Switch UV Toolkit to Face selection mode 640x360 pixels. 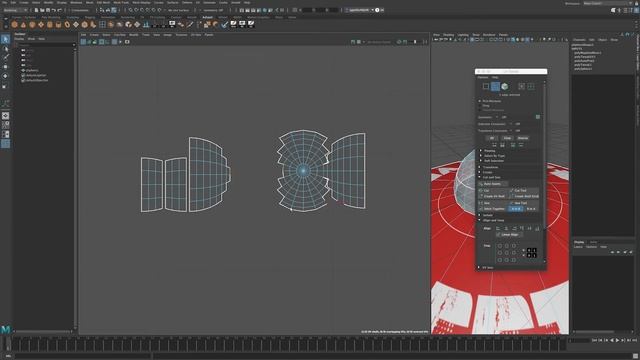pyautogui.click(x=504, y=86)
